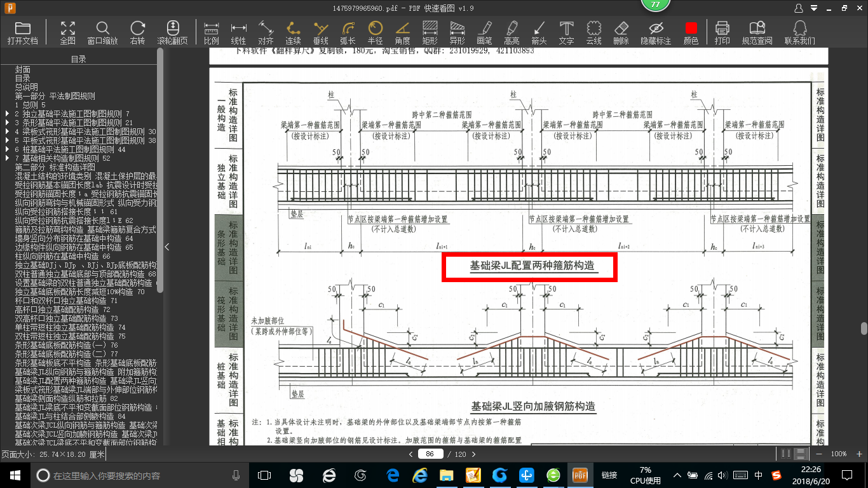Select the 异形 irregular area tool
The width and height of the screenshot is (868, 488).
click(458, 29)
